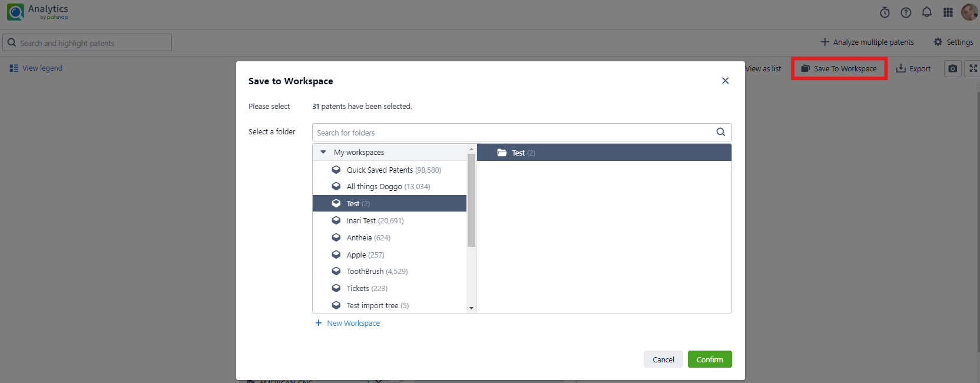Image resolution: width=980 pixels, height=383 pixels.
Task: Cancel the Save to Workspace dialog
Action: (663, 359)
